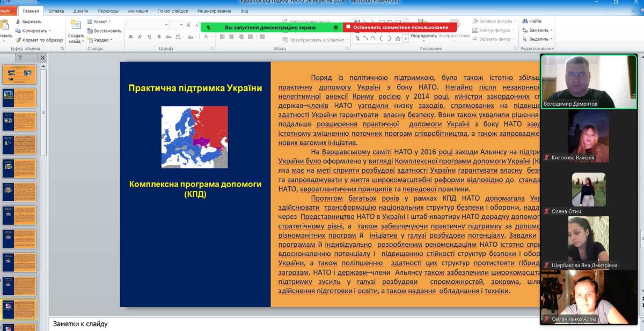Apply underline with the Ч icon
Viewport: 644px width, 331px height.
pyautogui.click(x=149, y=37)
